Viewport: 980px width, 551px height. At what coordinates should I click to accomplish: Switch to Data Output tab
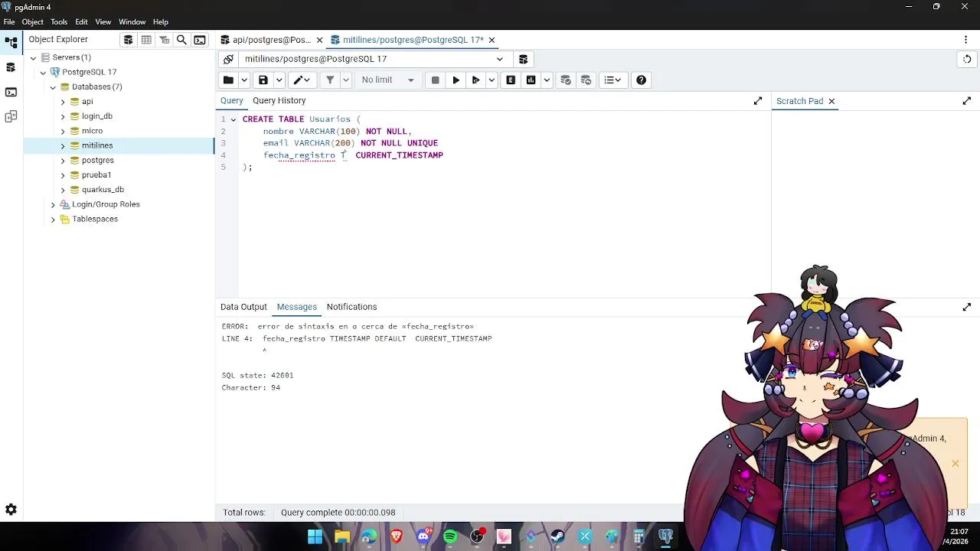(x=243, y=307)
